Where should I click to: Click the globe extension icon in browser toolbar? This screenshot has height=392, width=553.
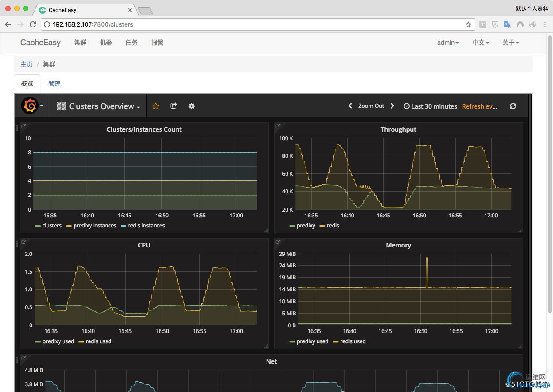[533, 24]
